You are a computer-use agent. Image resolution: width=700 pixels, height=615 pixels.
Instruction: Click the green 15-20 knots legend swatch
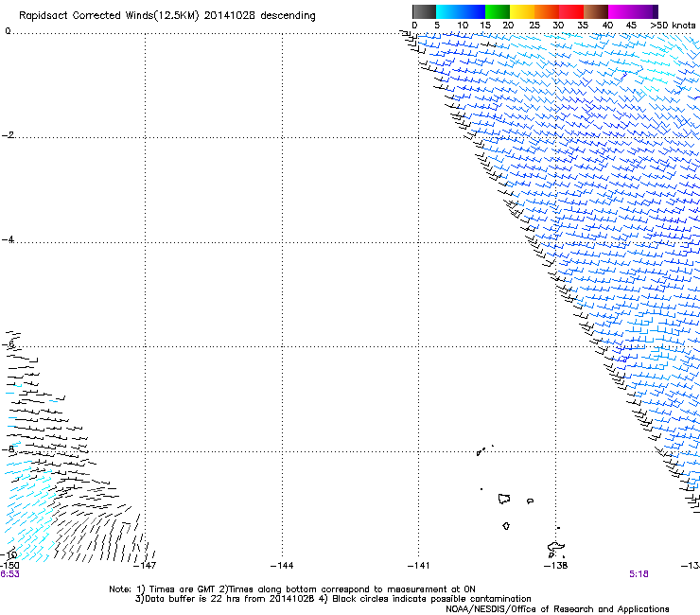[x=498, y=11]
